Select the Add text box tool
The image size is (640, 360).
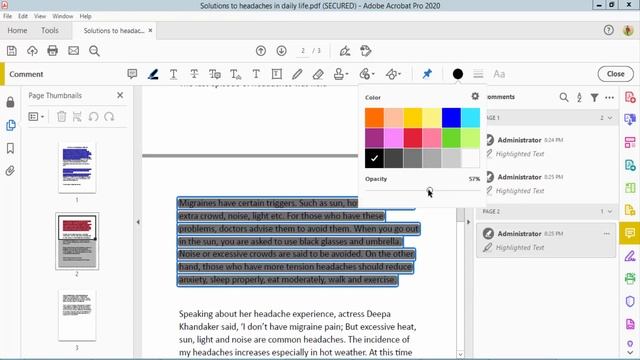click(x=277, y=74)
